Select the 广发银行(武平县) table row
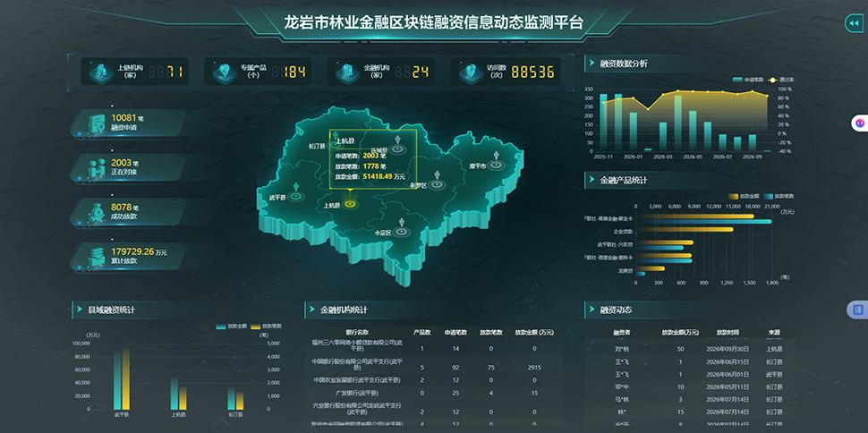This screenshot has height=433, width=868. pyautogui.click(x=433, y=393)
